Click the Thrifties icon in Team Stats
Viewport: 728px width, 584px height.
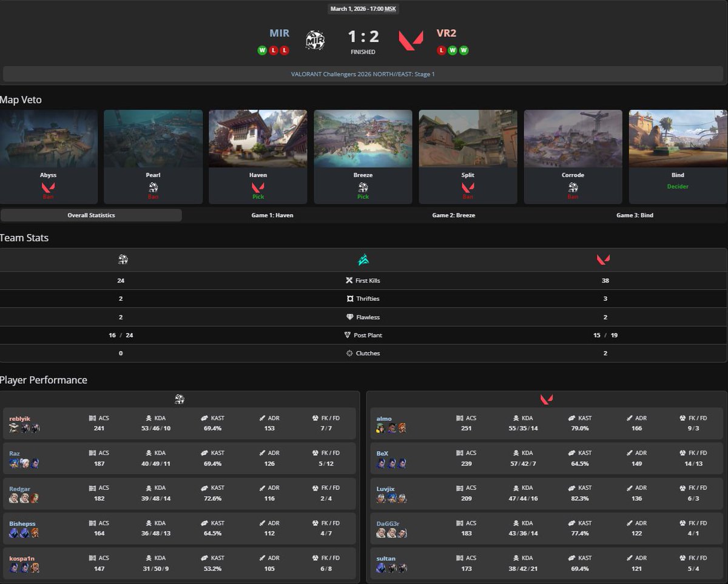(349, 298)
